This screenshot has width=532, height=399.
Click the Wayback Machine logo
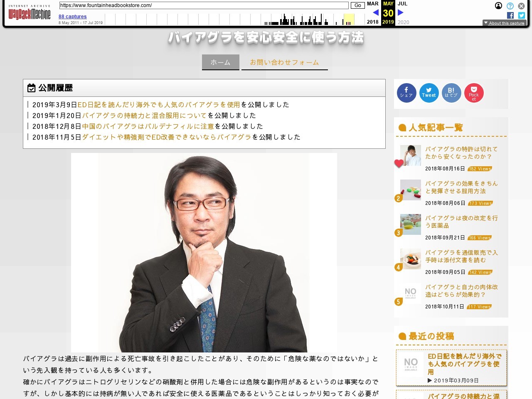coord(30,14)
